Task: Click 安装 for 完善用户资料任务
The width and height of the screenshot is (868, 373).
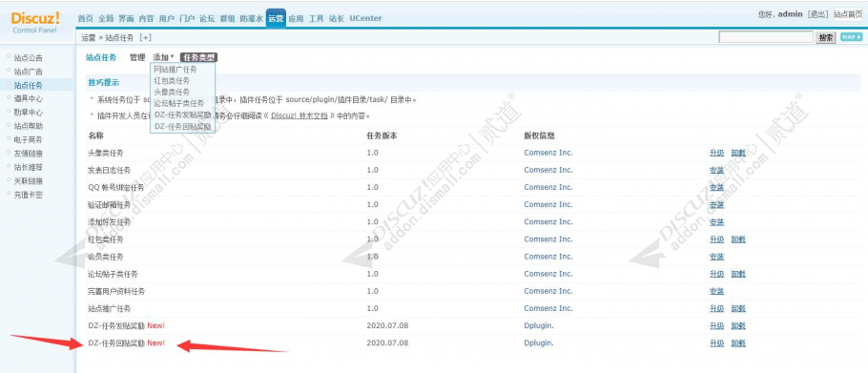Action: coord(717,291)
